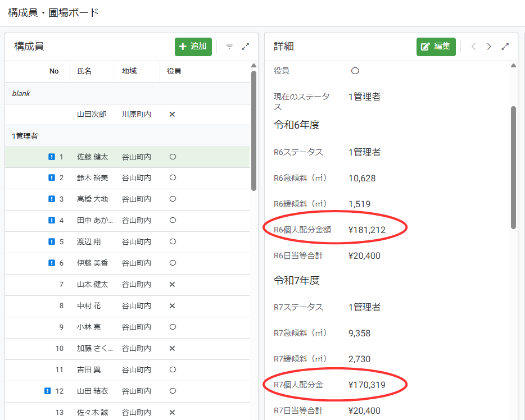Image resolution: width=525 pixels, height=420 pixels.
Task: Click the alert icon for 佐藤 健太
Action: [x=52, y=157]
